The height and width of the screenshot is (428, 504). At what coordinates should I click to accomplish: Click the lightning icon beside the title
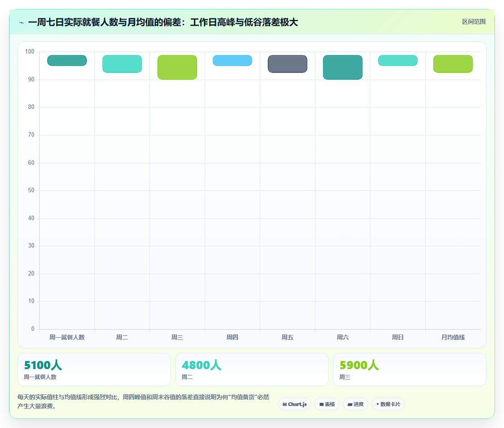point(22,22)
